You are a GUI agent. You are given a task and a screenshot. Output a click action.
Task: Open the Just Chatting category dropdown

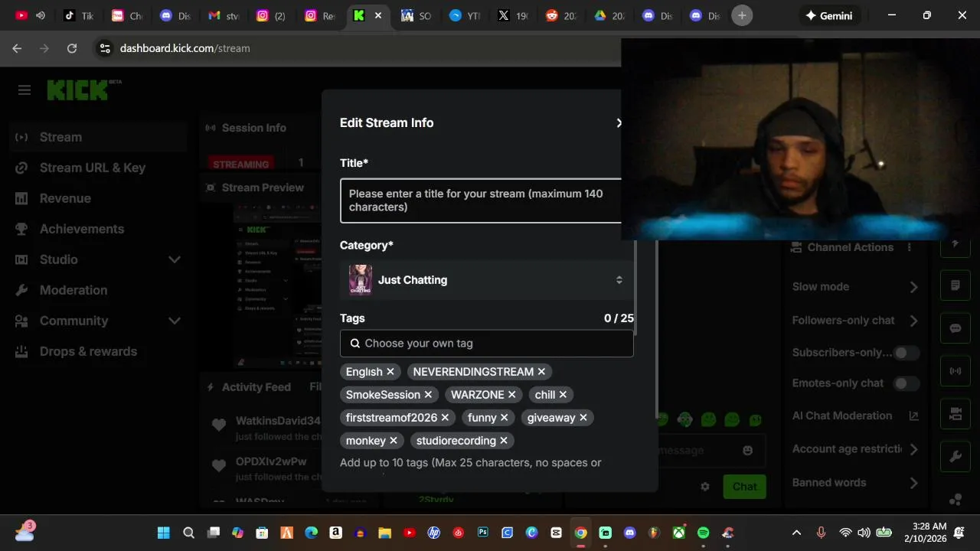tap(487, 280)
